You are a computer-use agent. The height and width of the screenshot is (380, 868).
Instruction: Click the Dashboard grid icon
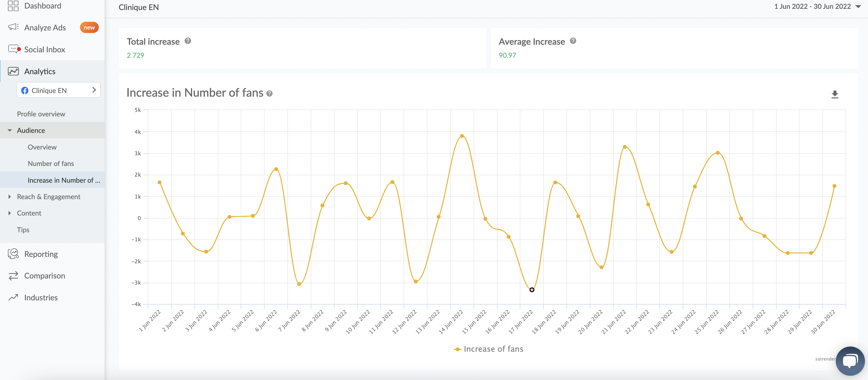13,6
